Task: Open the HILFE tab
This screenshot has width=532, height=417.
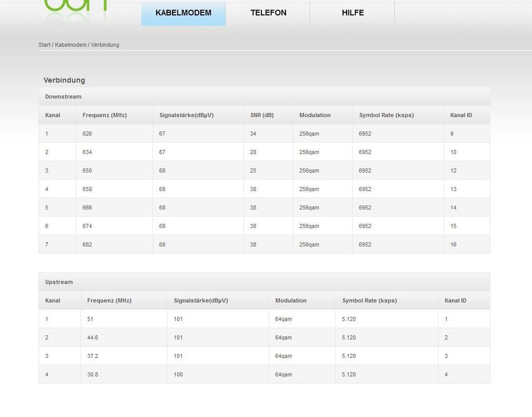Action: (353, 13)
